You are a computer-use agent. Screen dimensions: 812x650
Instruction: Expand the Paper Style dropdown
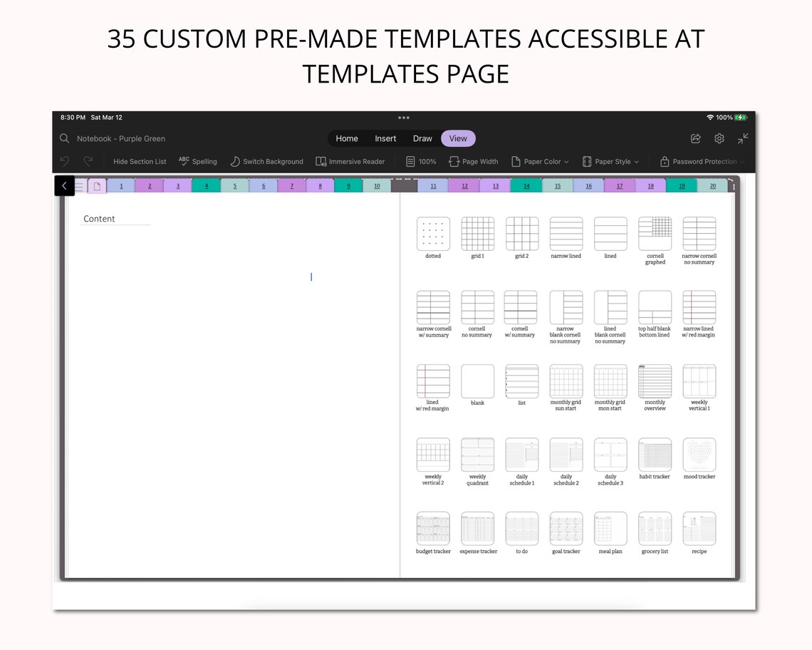click(610, 161)
